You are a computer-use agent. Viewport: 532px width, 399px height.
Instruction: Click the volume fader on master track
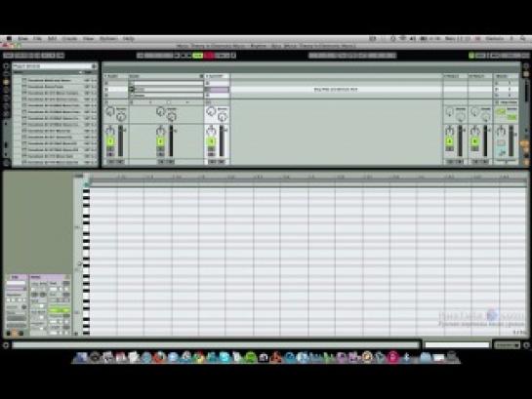(x=511, y=140)
